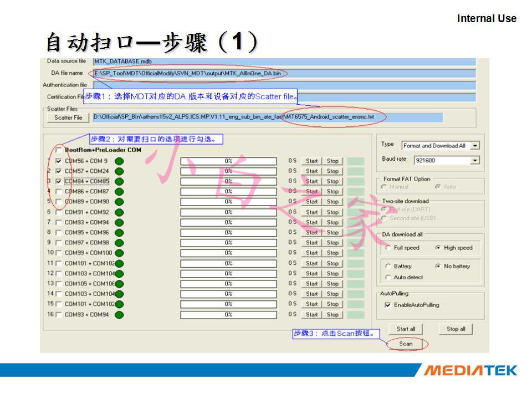Viewport: 532px width, 399px height.
Task: Select the green indicator for COM91 + COM92
Action: (119, 212)
